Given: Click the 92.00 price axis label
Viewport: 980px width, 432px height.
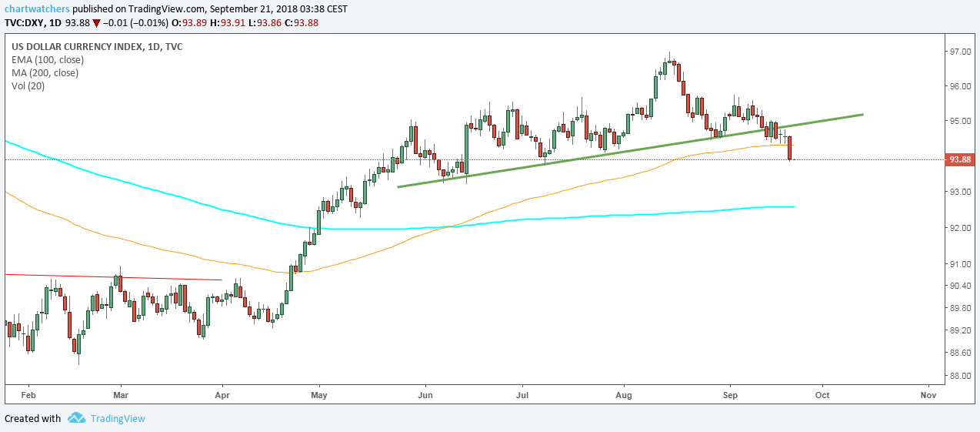Looking at the screenshot, I should pos(959,228).
